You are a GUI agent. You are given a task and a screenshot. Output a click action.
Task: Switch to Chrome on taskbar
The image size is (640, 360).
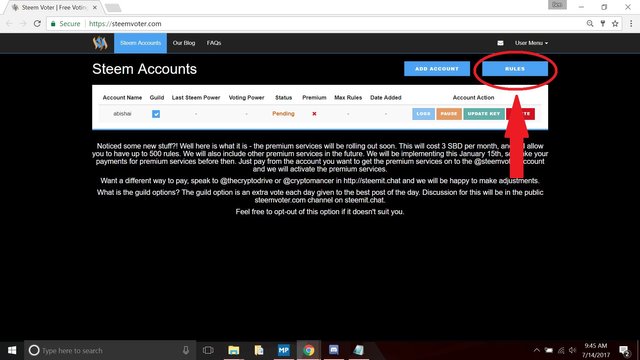point(309,350)
